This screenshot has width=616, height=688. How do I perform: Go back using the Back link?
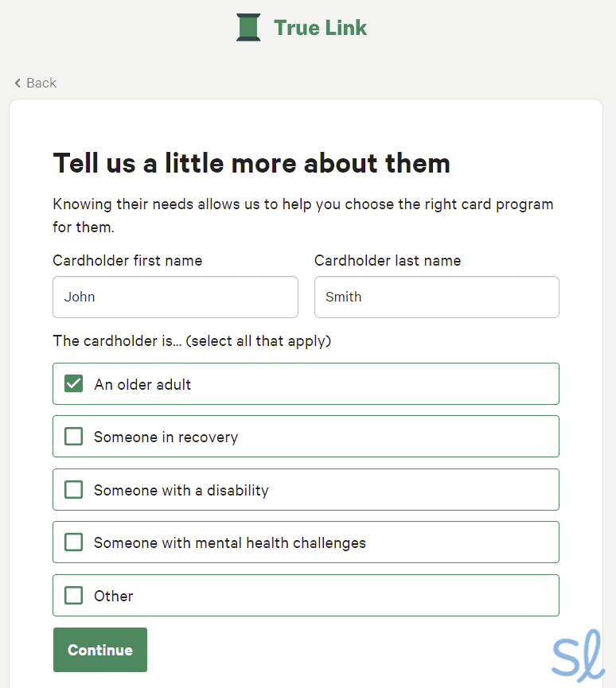point(41,83)
